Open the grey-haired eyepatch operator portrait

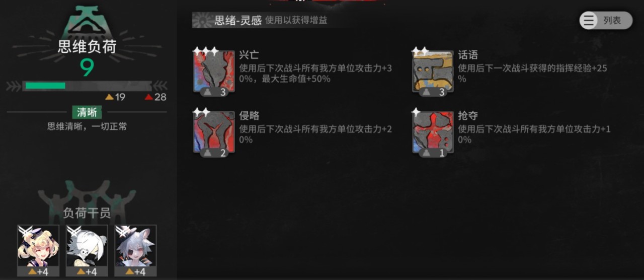[135, 251]
